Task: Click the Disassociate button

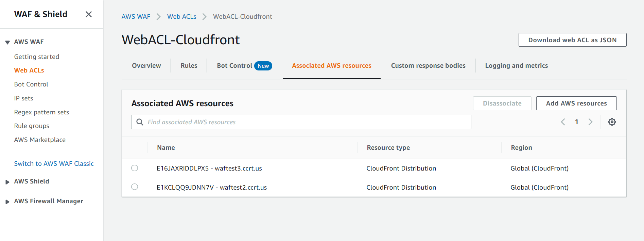Action: coord(502,103)
